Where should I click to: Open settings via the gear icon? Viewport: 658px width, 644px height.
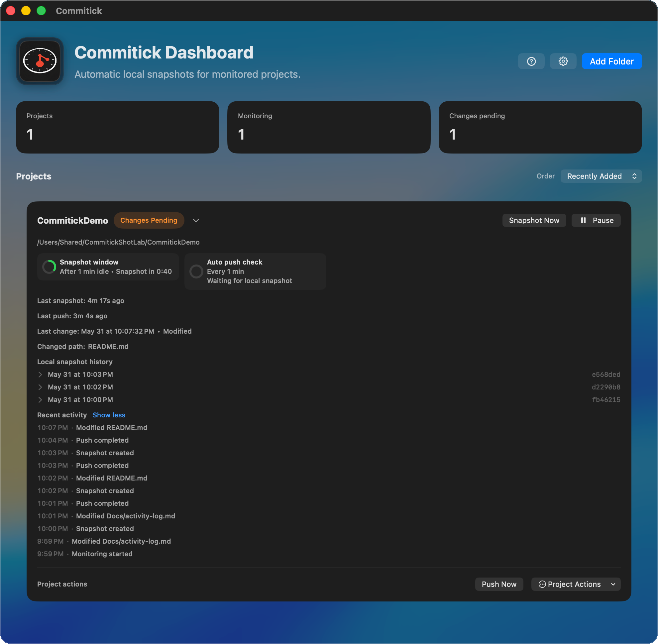point(563,61)
